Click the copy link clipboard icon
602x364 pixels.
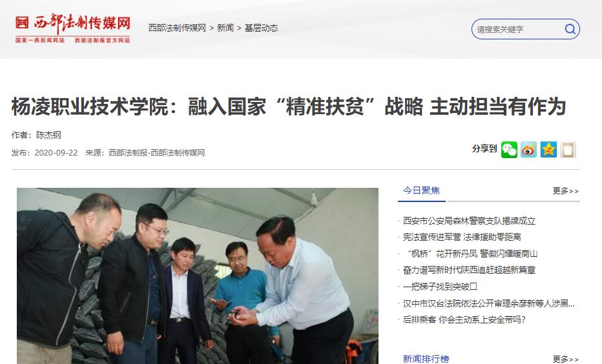click(568, 150)
